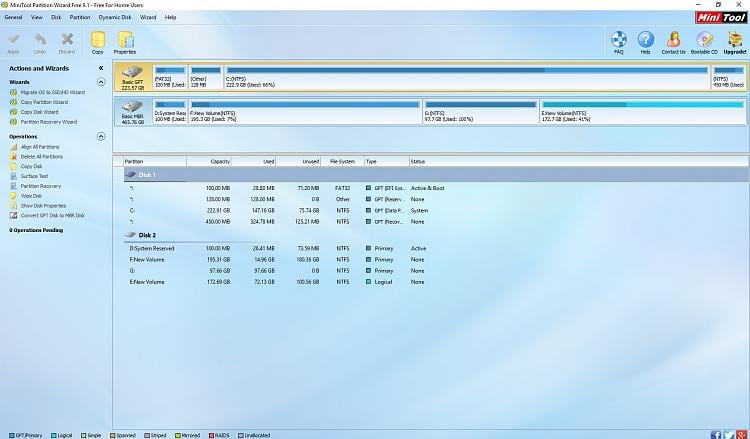Select the G:(NTFS) partition bar
Image resolution: width=750 pixels, height=439 pixels.
(x=481, y=111)
